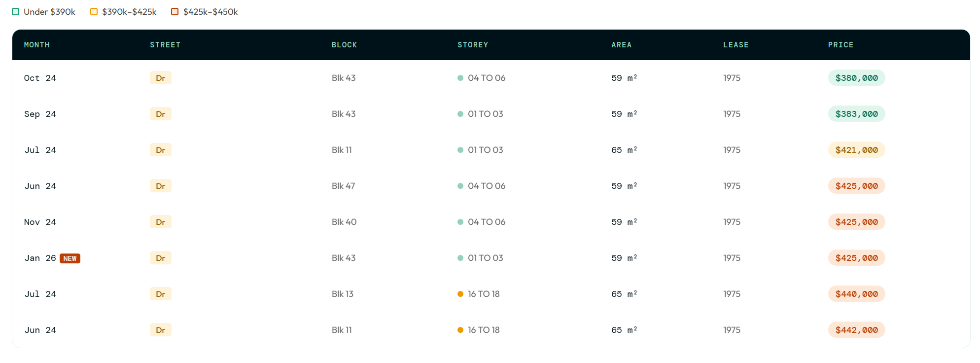Click the $440,000 red price pill
Viewport: 980px width, 363px height.
point(856,294)
